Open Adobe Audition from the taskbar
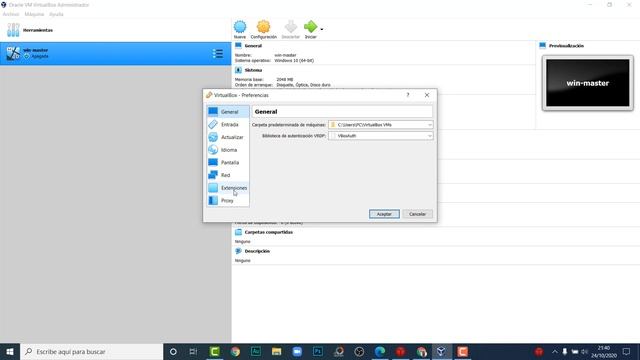 click(256, 351)
